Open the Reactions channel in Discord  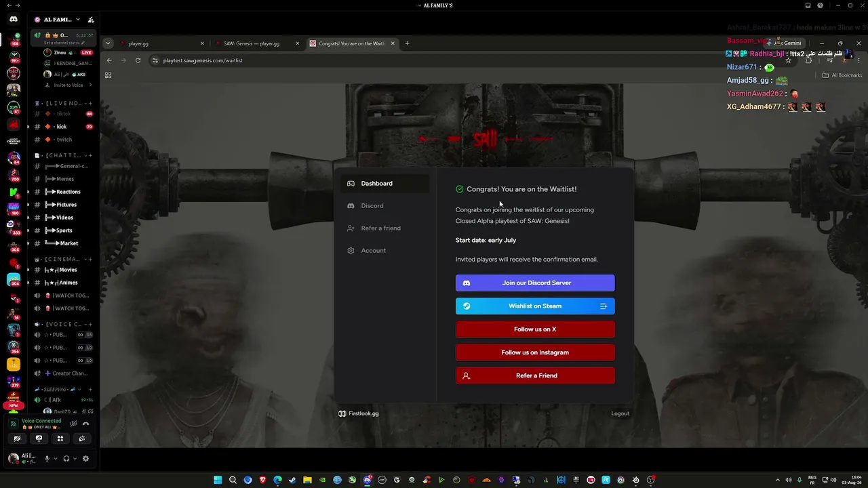(x=63, y=192)
